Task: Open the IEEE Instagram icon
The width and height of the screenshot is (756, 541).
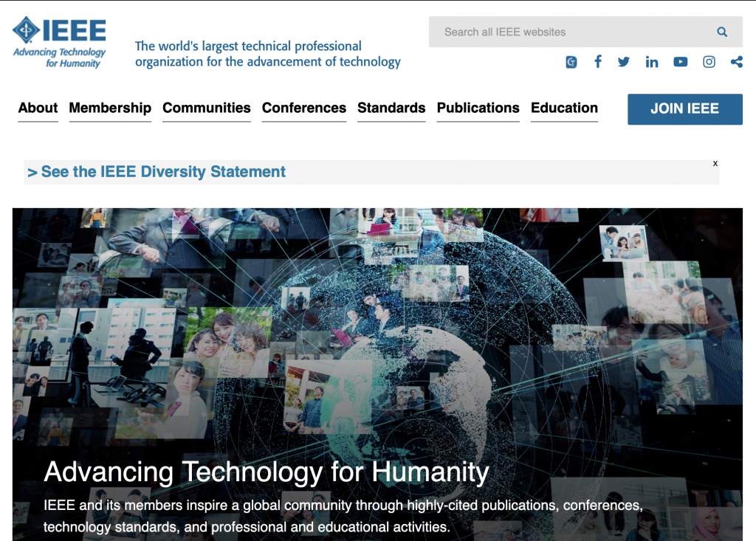Action: coord(709,62)
